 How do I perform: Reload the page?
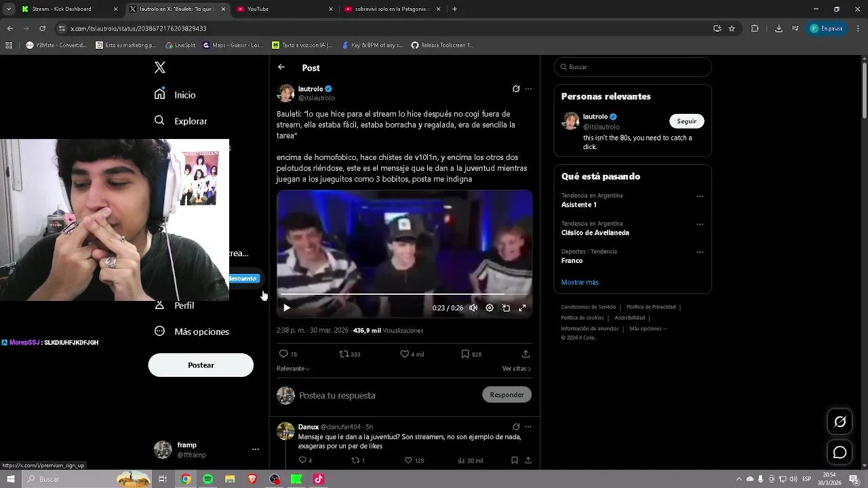42,28
